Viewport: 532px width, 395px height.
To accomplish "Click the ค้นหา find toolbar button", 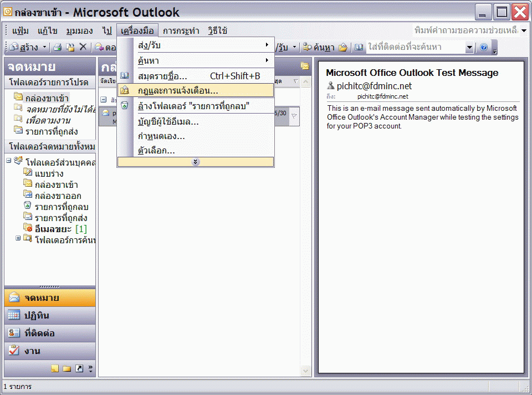I will tap(319, 47).
